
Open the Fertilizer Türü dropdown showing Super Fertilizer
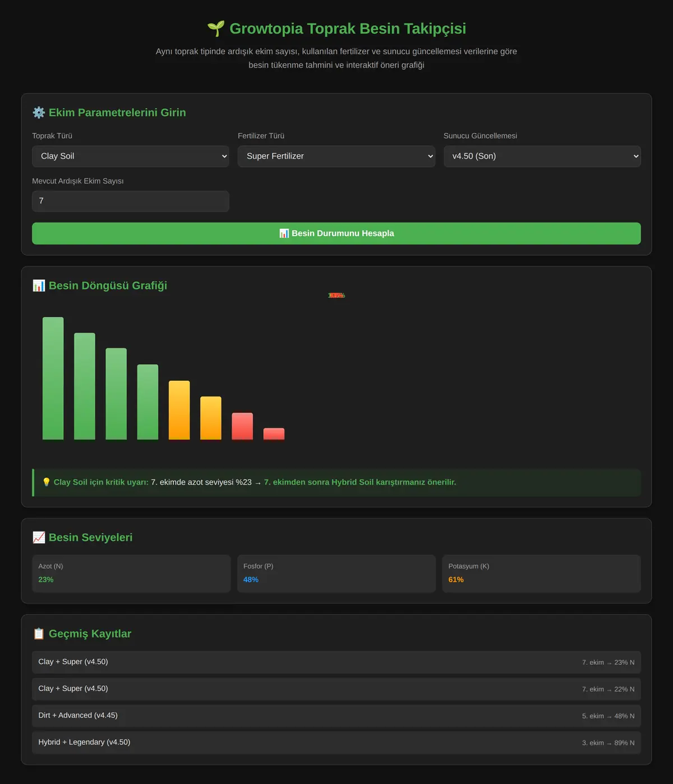pos(336,156)
